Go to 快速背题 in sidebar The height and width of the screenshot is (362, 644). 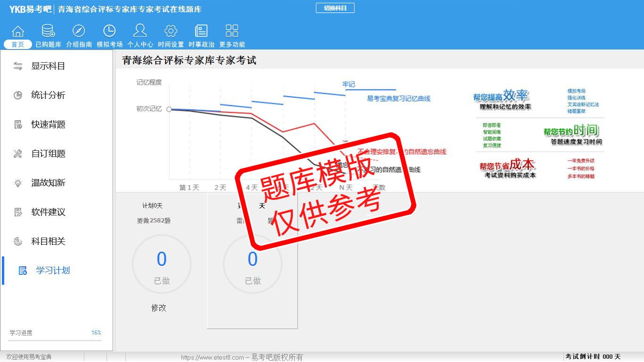48,124
